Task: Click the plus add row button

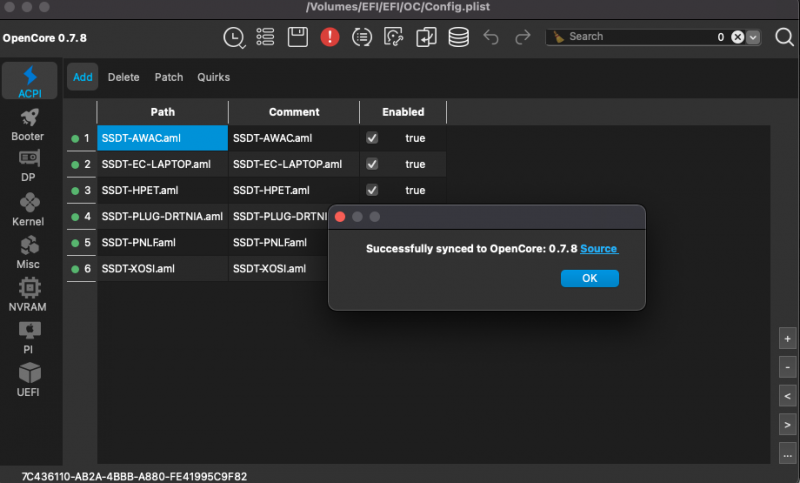Action: (x=787, y=339)
